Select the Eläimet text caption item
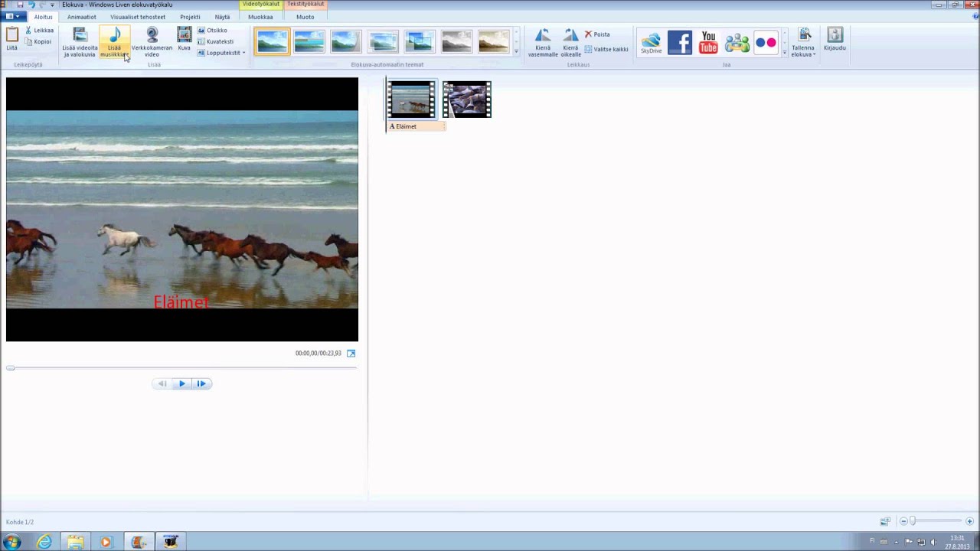The width and height of the screenshot is (980, 551). [416, 126]
